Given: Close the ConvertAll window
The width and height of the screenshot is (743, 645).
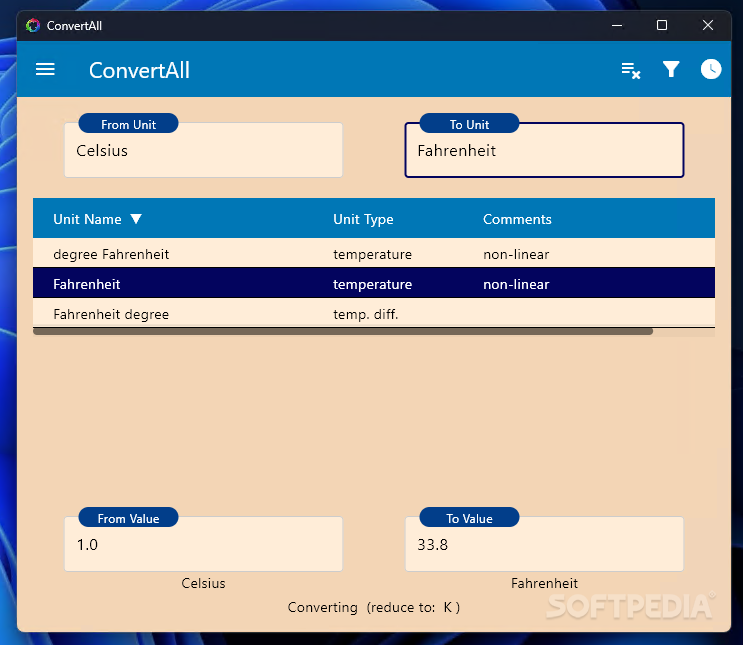Looking at the screenshot, I should 707,26.
